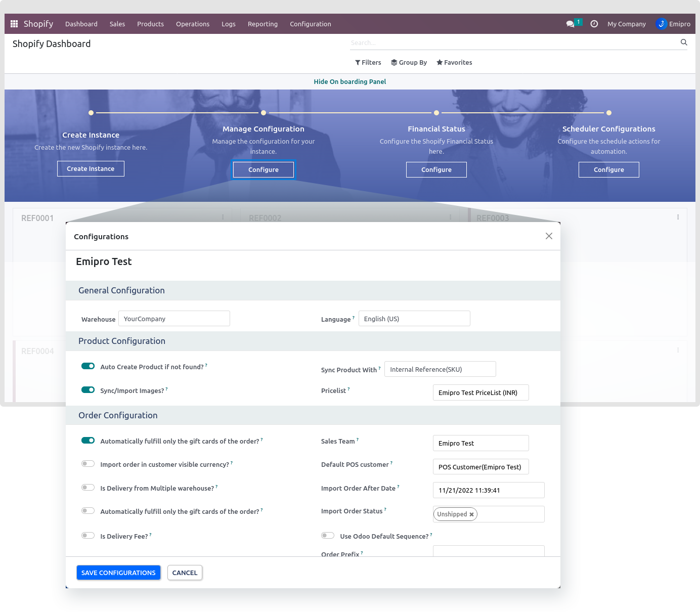This screenshot has width=700, height=612.
Task: Click the REF0003 card title
Action: tap(493, 218)
